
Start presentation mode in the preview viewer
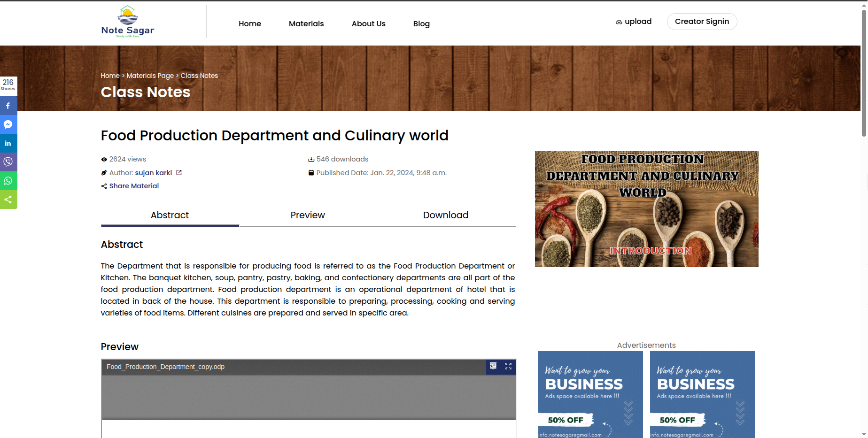[x=493, y=366]
